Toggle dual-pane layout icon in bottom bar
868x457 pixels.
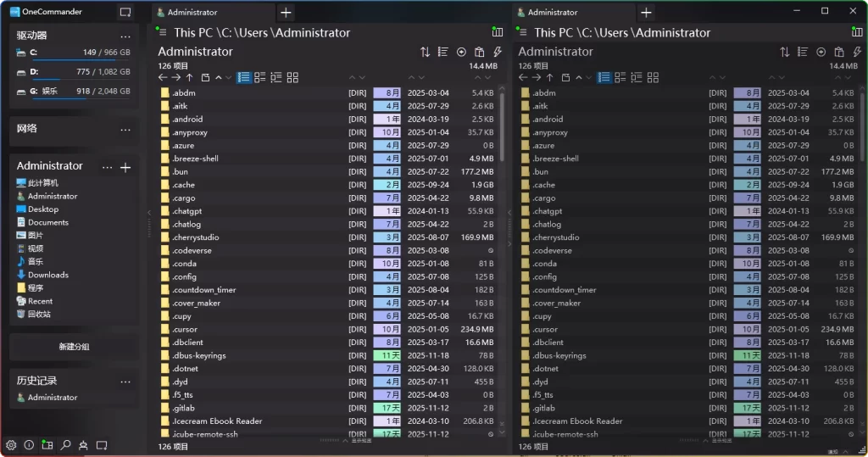[47, 445]
